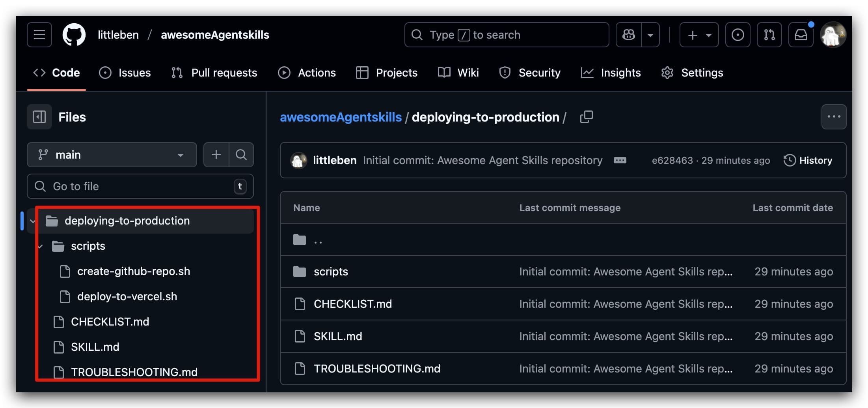Open Copilot chat icon
The width and height of the screenshot is (868, 408).
629,35
